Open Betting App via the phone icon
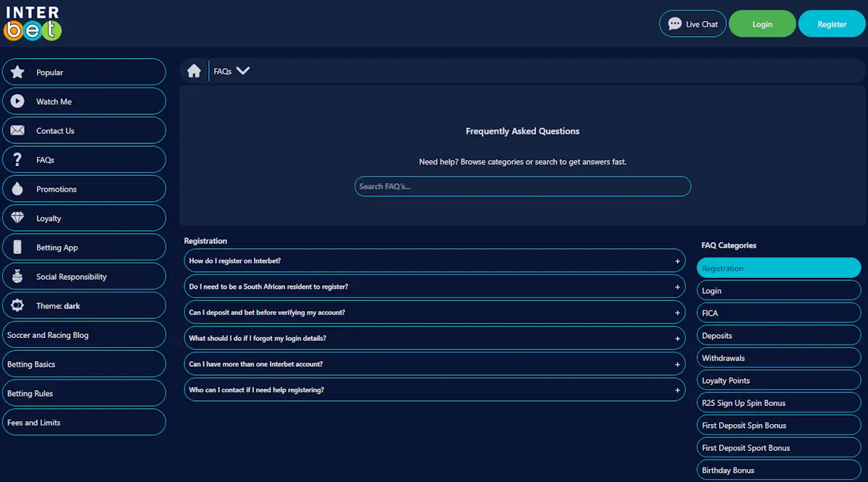Viewport: 868px width, 482px height. click(x=17, y=247)
